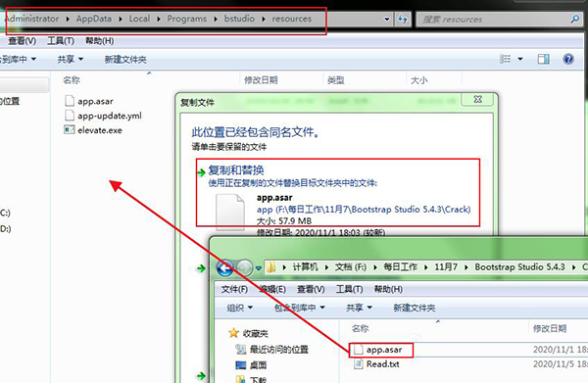Open the 工具(T) menu in resources window
588x383 pixels.
click(61, 41)
